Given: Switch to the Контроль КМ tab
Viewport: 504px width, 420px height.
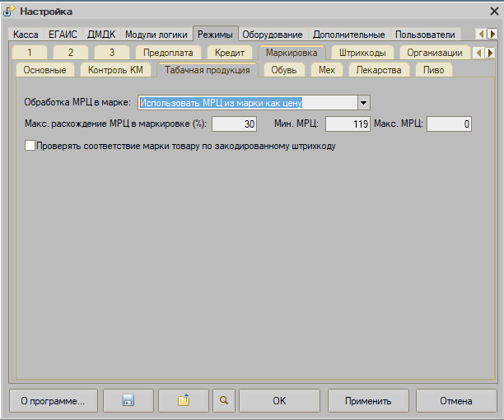Looking at the screenshot, I should tap(114, 70).
